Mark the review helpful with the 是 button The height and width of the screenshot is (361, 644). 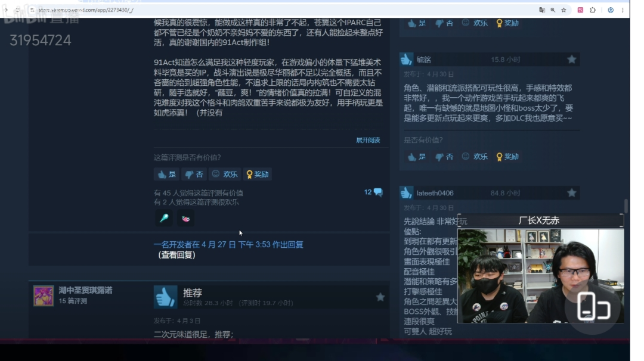(166, 174)
